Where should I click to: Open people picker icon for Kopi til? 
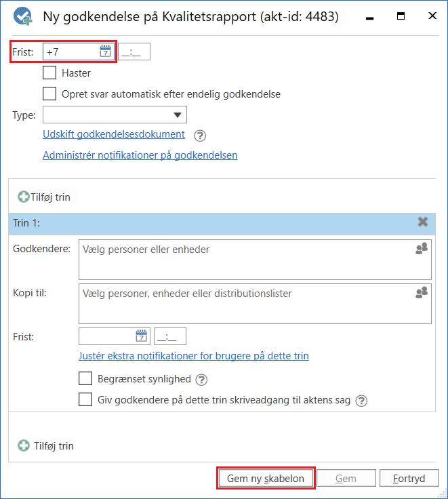422,292
